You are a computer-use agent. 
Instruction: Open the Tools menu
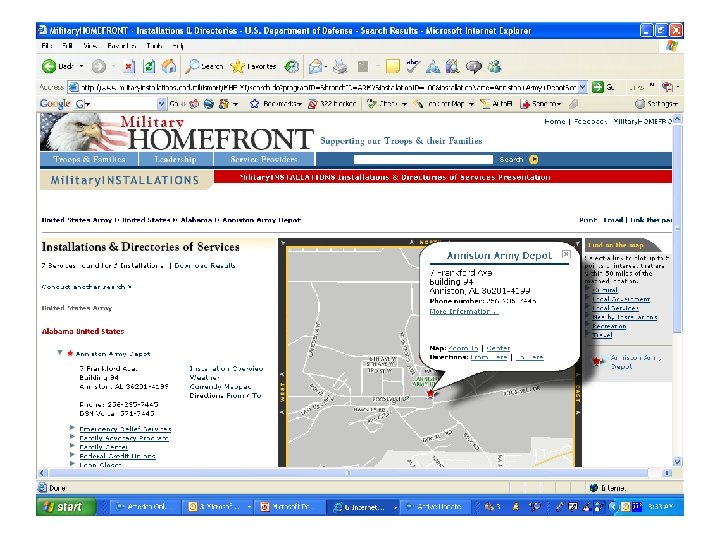(154, 46)
